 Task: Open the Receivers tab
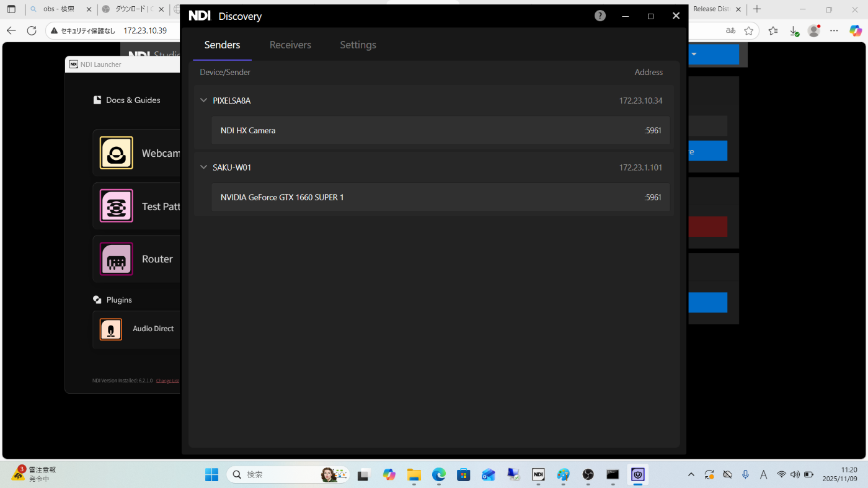[x=290, y=45]
